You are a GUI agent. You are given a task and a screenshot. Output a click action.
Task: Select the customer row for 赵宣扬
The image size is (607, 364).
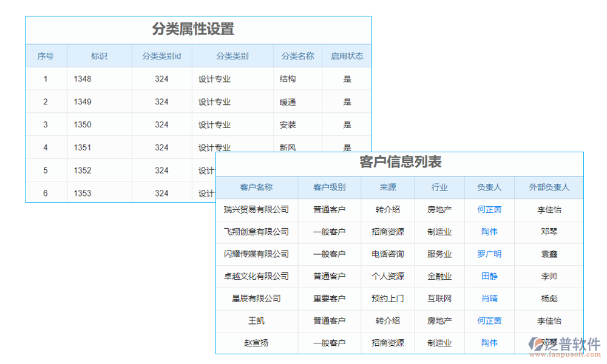(x=257, y=343)
